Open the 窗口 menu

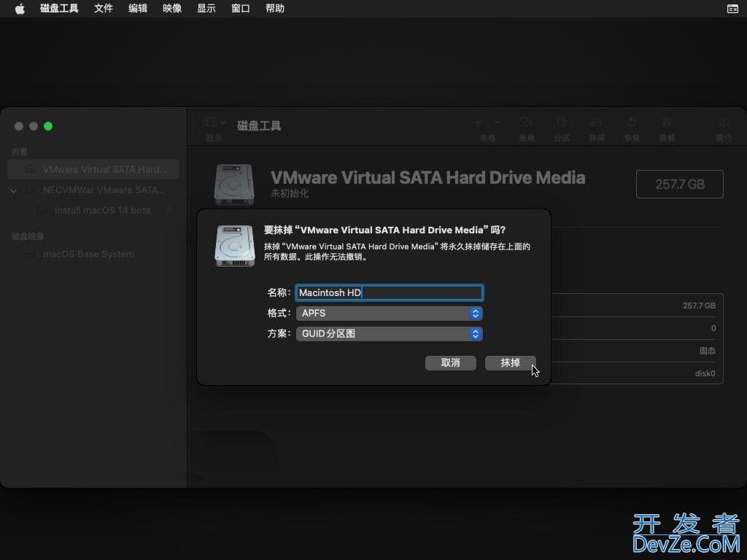click(241, 9)
